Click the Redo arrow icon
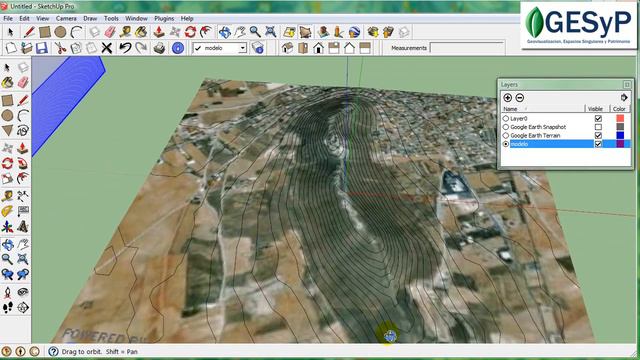 point(141,48)
